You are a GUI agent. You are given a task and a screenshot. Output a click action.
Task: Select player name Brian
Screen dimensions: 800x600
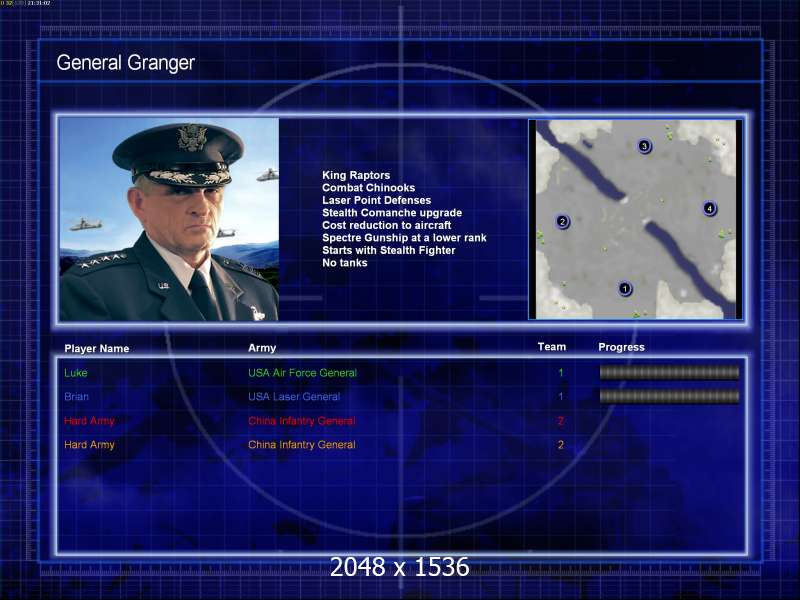pos(76,396)
